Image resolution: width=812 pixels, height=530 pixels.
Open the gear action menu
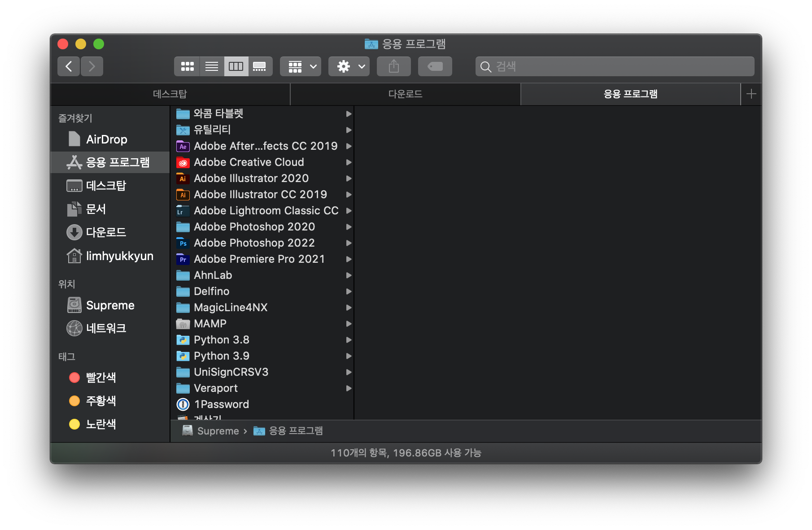(x=349, y=67)
